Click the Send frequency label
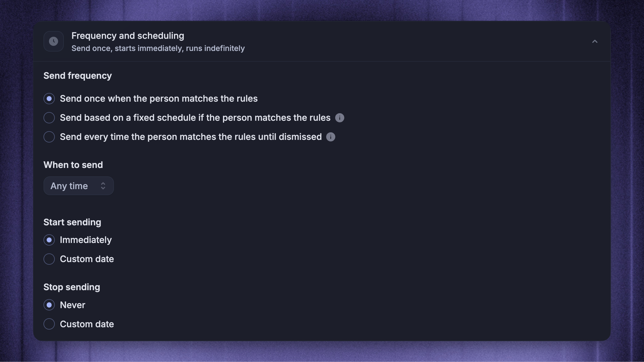This screenshot has height=362, width=644. pos(78,76)
